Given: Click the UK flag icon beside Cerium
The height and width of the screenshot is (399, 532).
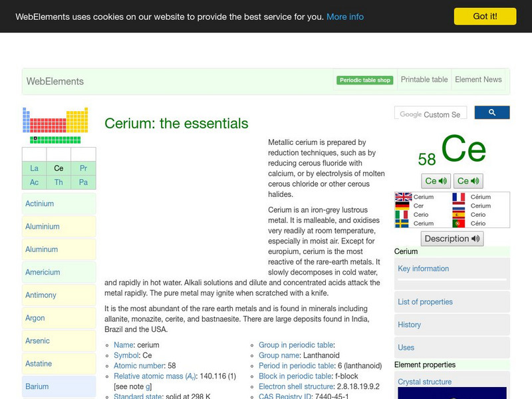Looking at the screenshot, I should coord(404,197).
